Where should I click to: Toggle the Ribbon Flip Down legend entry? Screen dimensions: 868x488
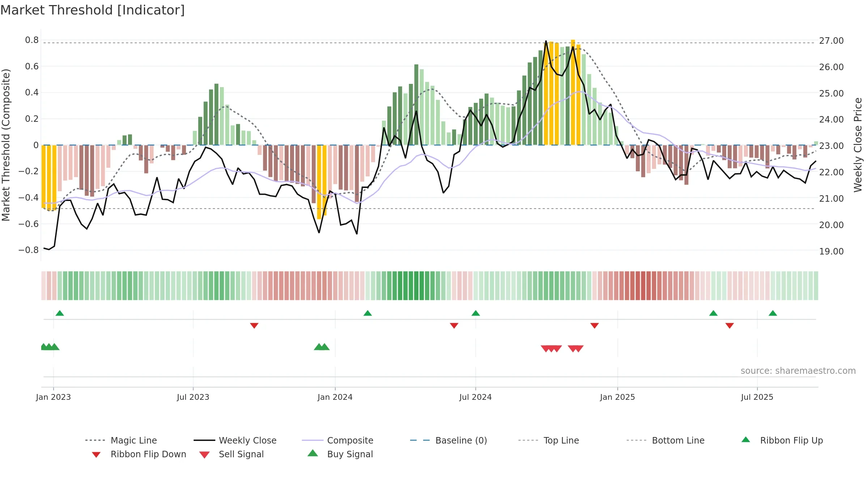[x=139, y=454]
